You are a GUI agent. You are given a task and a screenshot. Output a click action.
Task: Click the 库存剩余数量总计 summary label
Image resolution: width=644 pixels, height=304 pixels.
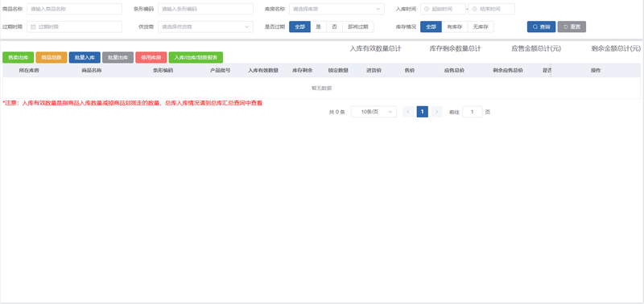(455, 49)
